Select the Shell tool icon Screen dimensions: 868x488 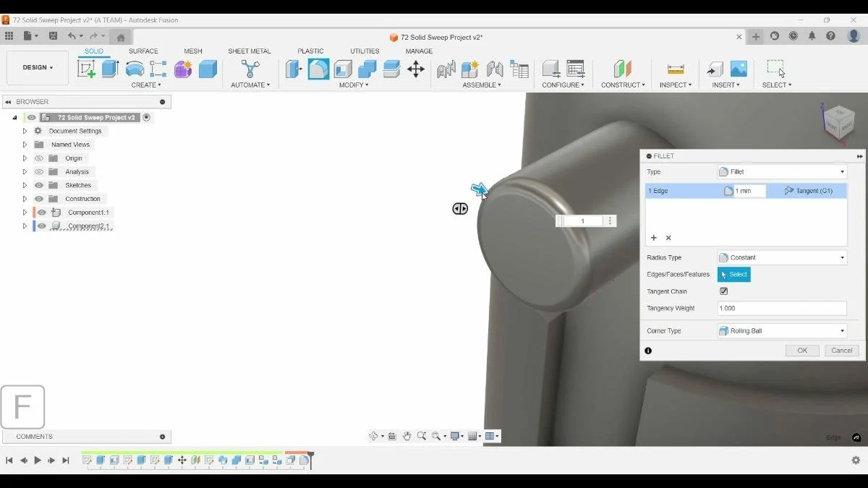pyautogui.click(x=343, y=69)
